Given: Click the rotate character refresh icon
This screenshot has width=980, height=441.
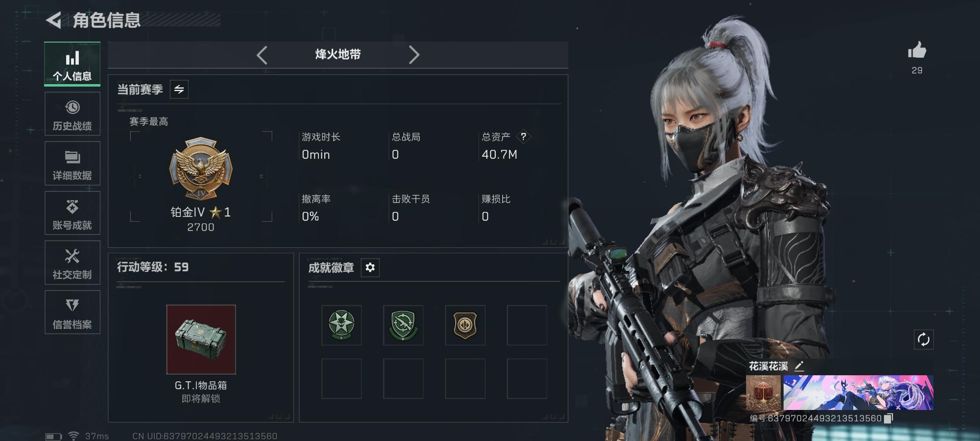Looking at the screenshot, I should point(924,339).
